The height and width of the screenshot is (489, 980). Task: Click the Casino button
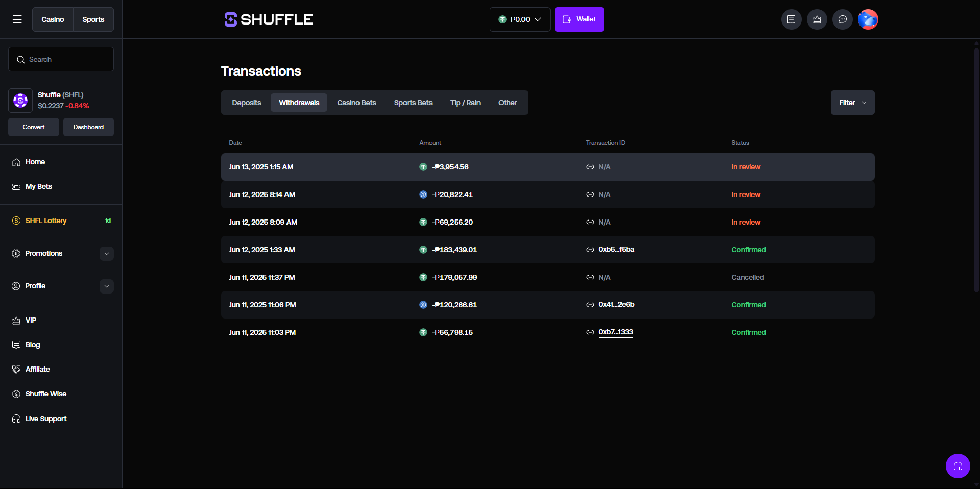point(53,19)
